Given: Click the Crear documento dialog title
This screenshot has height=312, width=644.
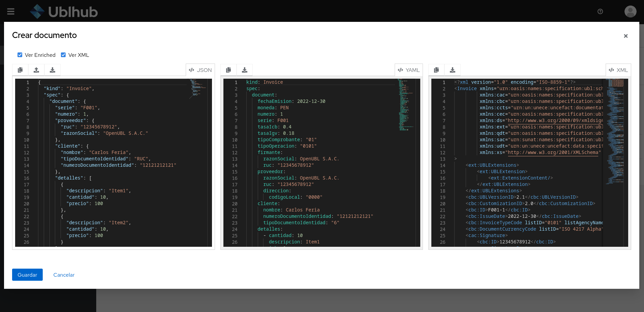Looking at the screenshot, I should point(44,35).
